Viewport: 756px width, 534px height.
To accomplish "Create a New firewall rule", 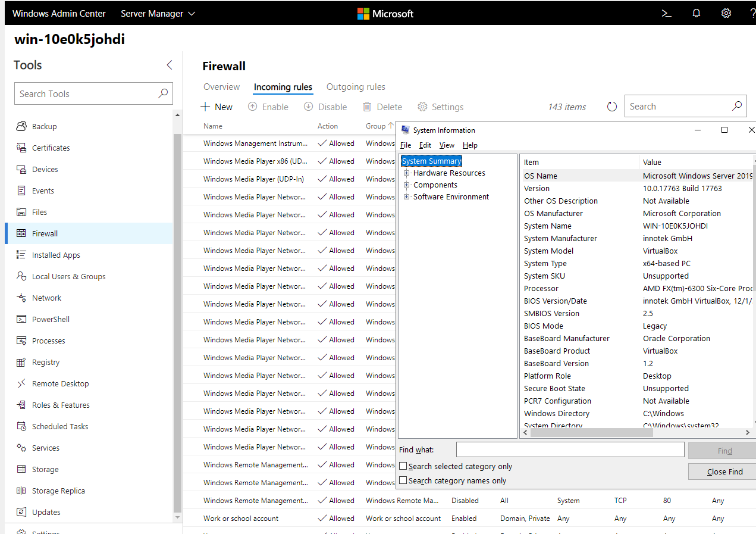I will tap(217, 107).
